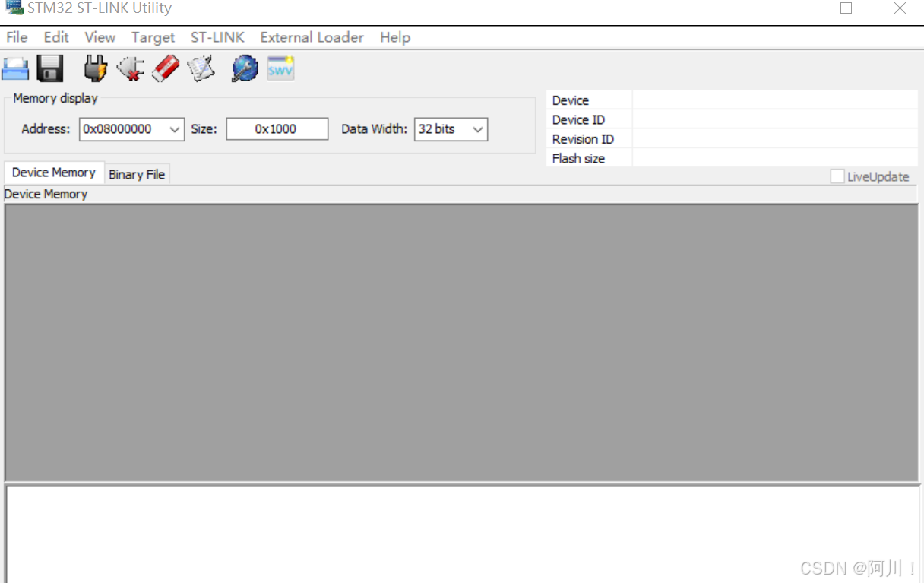Click the Device ID value field
Viewport: 924px width, 583px height.
pos(775,119)
